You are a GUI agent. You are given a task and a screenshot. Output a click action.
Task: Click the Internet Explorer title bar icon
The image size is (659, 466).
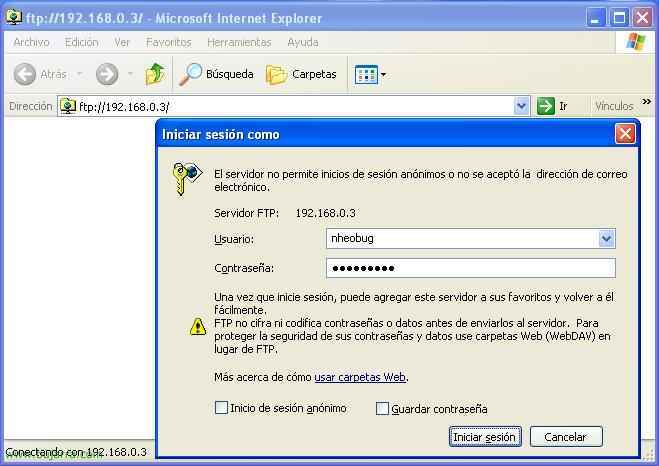(13, 17)
